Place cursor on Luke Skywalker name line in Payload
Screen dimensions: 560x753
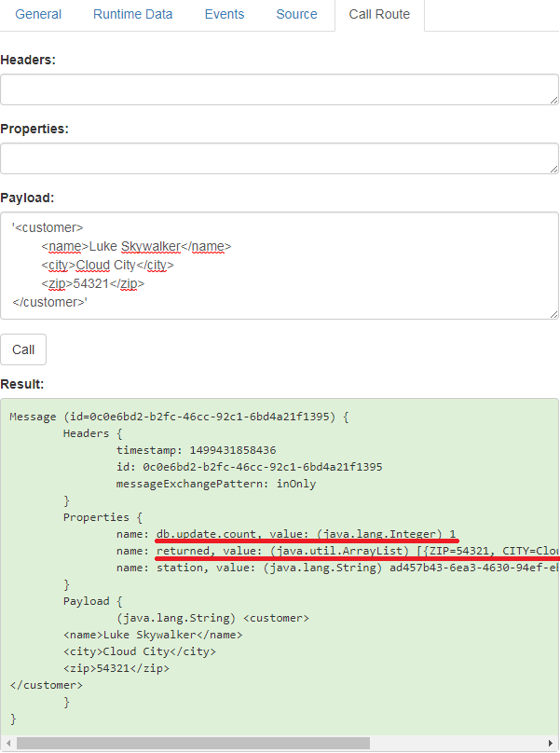click(136, 246)
